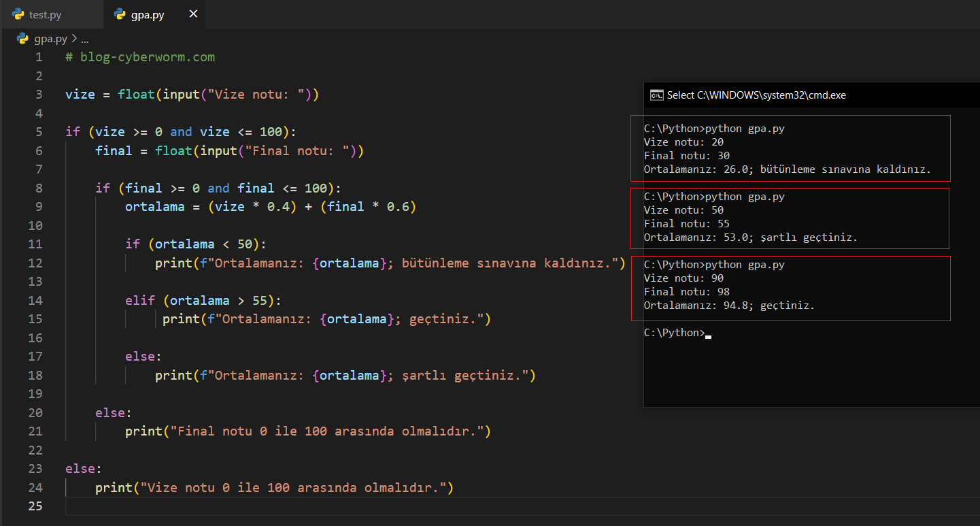Click the cmd.exe window title icon
The image size is (980, 526).
pos(656,95)
